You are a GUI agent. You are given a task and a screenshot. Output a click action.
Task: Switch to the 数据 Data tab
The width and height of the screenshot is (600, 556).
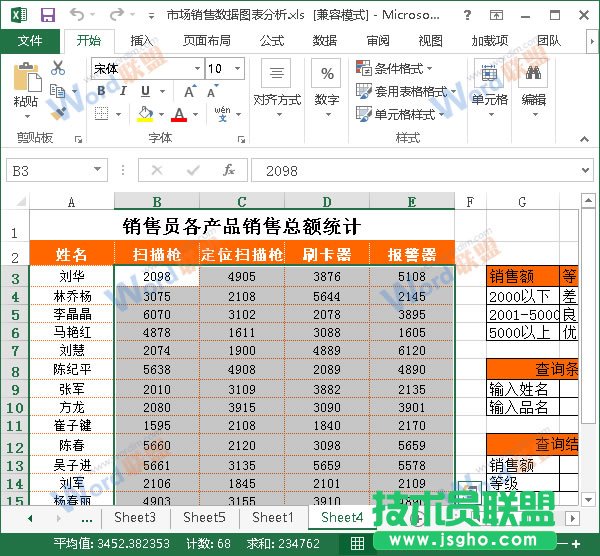[x=325, y=41]
